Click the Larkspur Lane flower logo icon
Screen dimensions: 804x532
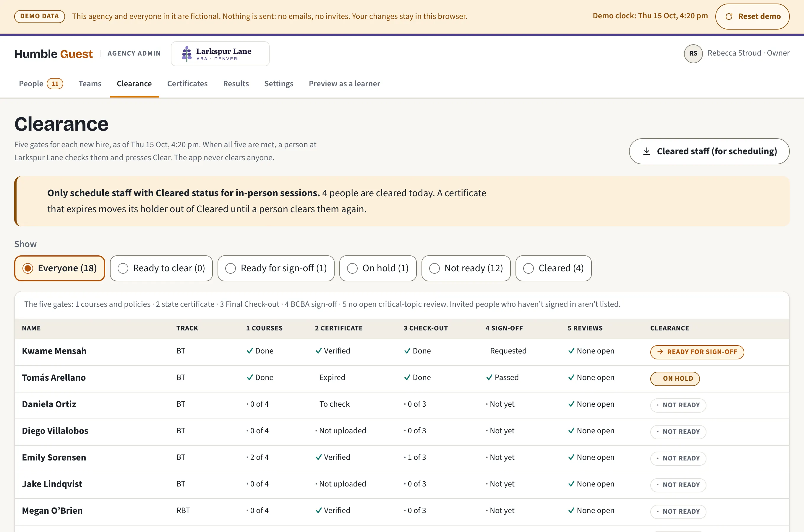click(x=187, y=54)
